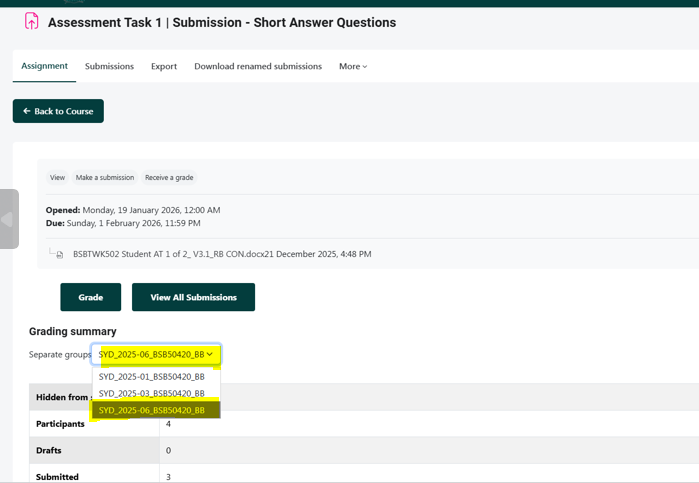The width and height of the screenshot is (699, 483).
Task: Pick the highlighted SYD_2025-06_BSB50420_BB list option
Action: (152, 410)
